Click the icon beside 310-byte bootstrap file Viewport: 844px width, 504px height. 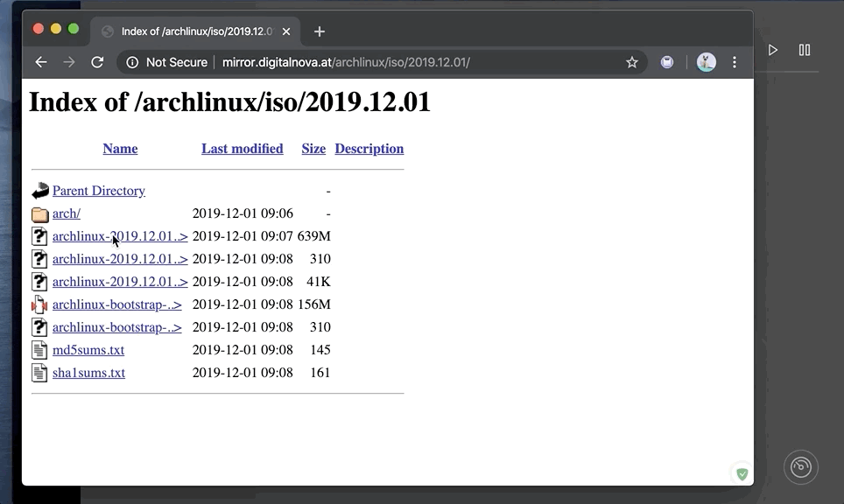click(39, 327)
